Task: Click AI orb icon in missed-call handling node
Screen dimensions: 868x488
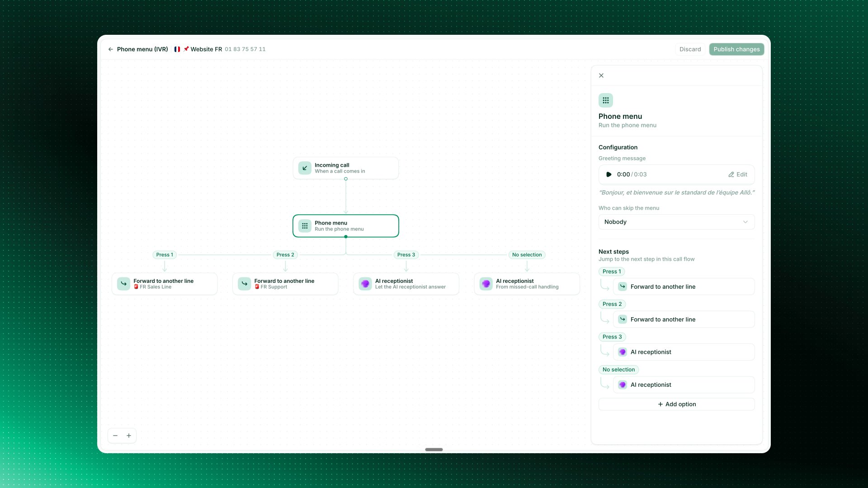Action: click(486, 284)
